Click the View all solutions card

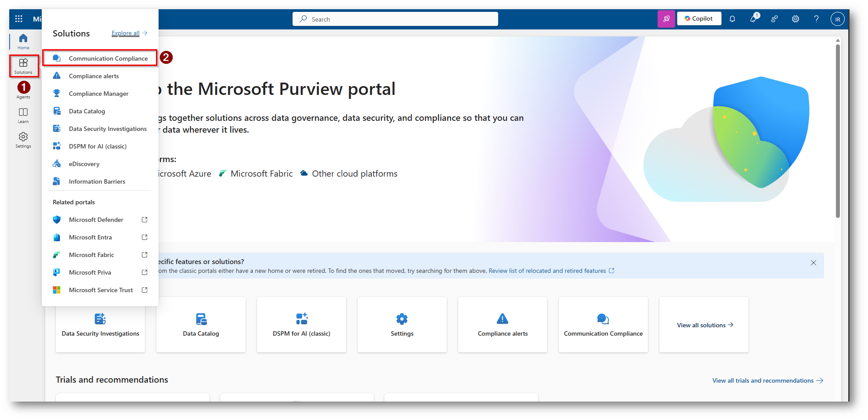click(704, 325)
